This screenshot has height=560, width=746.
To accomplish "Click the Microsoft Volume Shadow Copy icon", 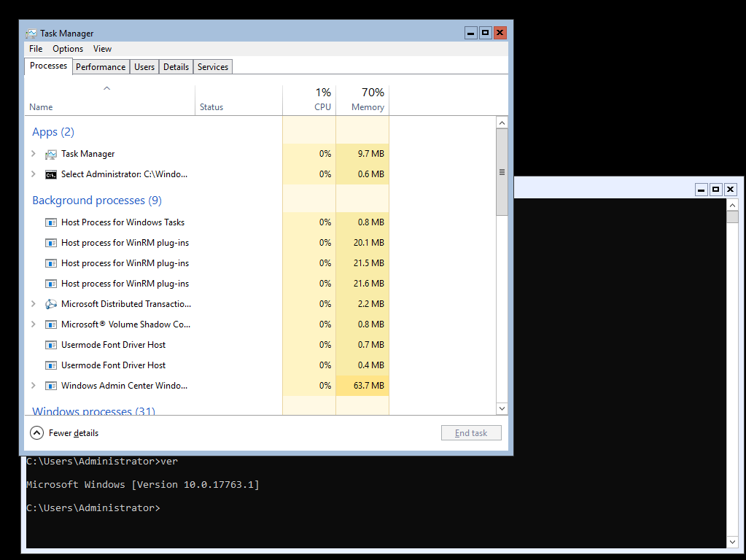I will [x=50, y=324].
